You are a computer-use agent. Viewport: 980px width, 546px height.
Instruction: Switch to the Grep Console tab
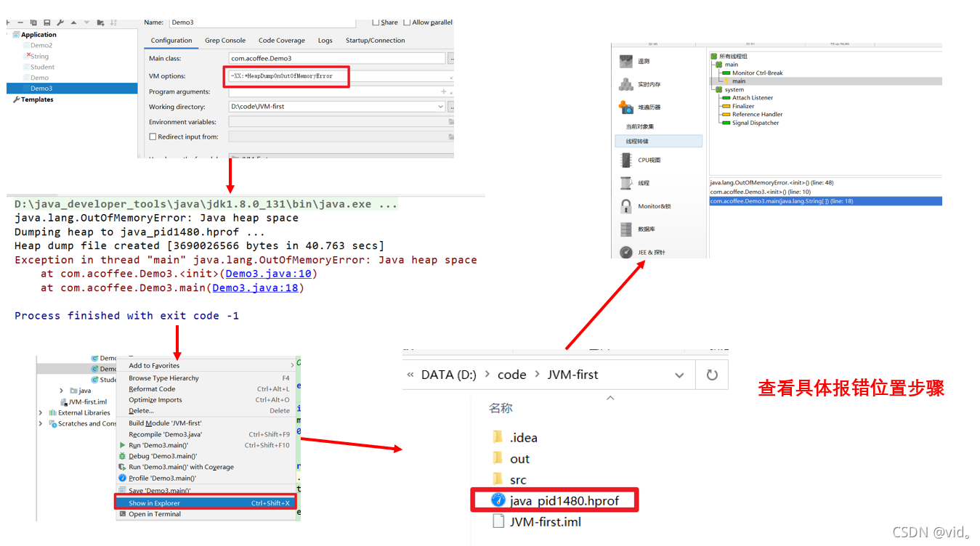225,41
